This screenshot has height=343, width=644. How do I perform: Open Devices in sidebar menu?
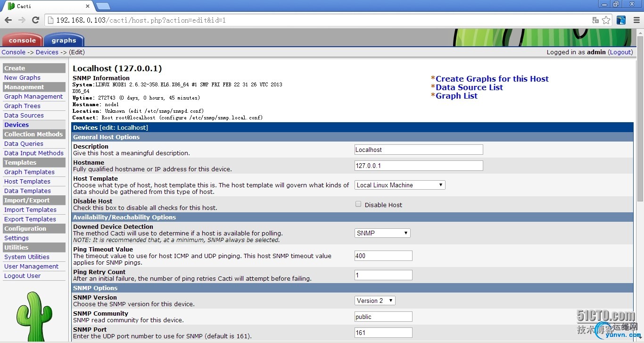coord(17,125)
